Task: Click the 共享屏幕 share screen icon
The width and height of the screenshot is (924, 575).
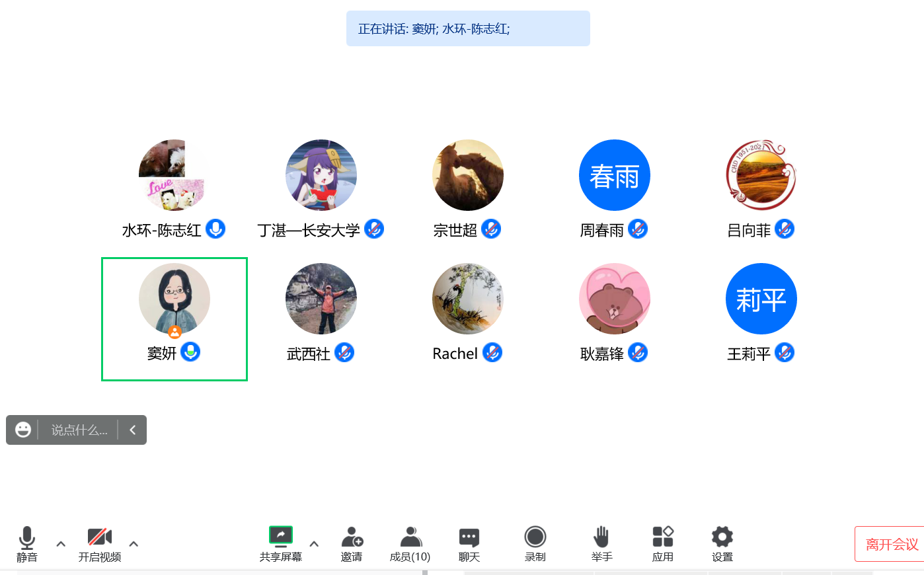Action: click(281, 536)
